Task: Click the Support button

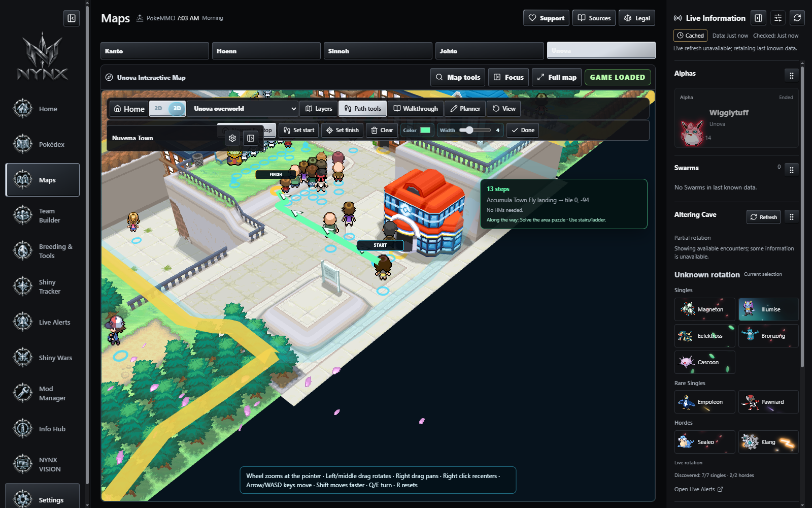Action: coord(546,18)
